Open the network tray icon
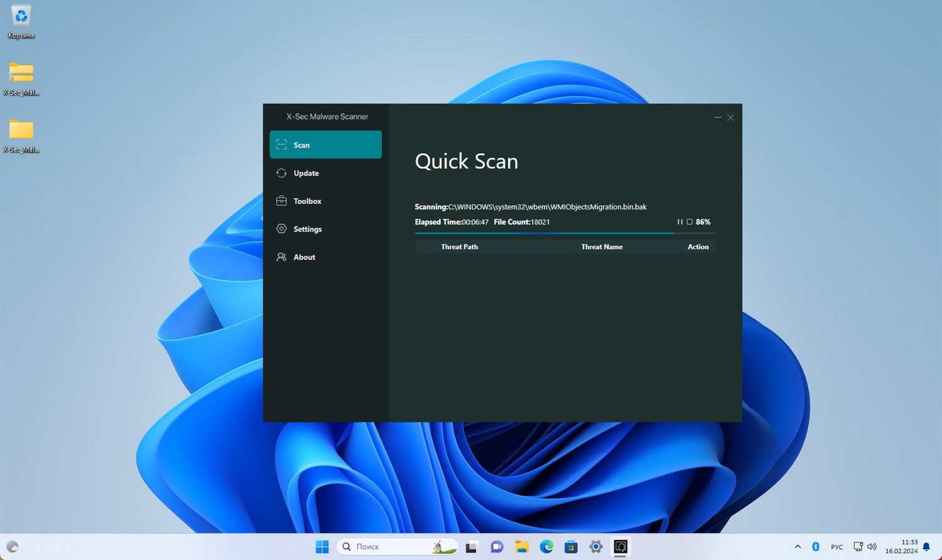Viewport: 942px width, 560px height. [858, 547]
